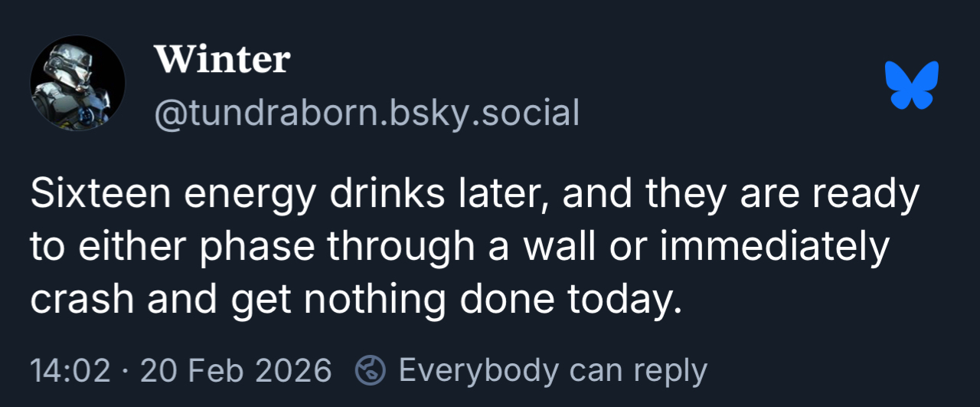Click the 14:02 post time
The width and height of the screenshot is (980, 407).
(x=70, y=371)
